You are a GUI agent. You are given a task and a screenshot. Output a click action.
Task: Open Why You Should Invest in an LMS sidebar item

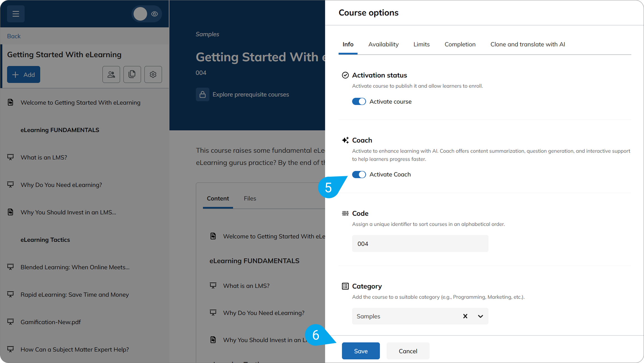pos(68,212)
